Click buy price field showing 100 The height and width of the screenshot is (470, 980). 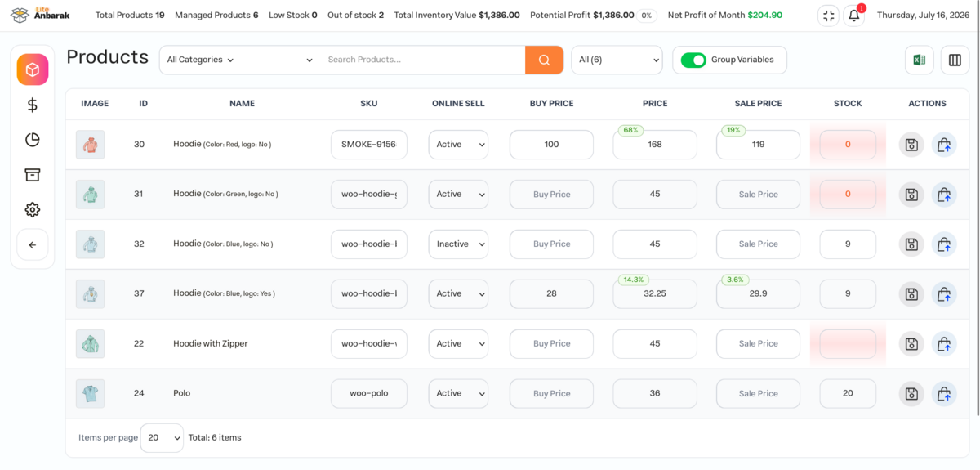pyautogui.click(x=551, y=145)
